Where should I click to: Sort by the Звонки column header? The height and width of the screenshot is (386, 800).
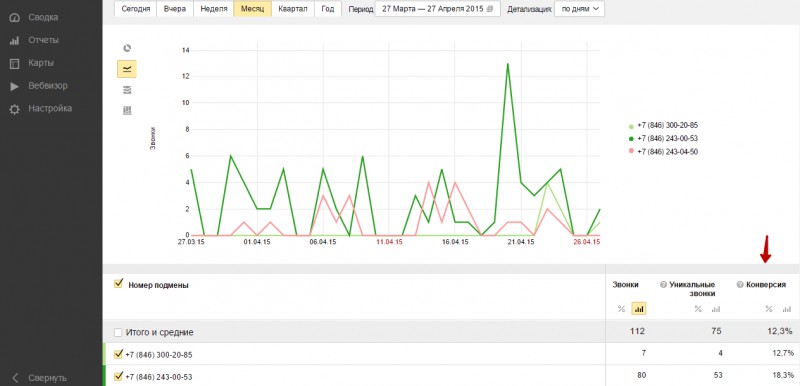[625, 285]
